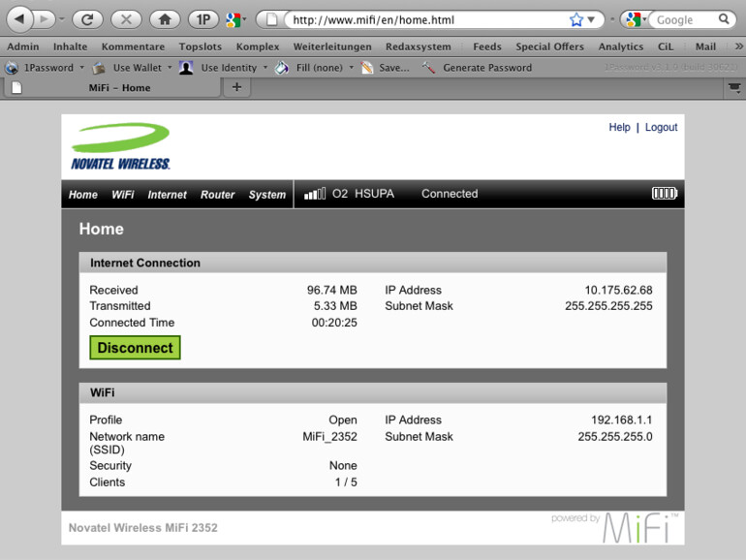Click the Generate Password hammer icon
The width and height of the screenshot is (746, 560).
[x=428, y=68]
